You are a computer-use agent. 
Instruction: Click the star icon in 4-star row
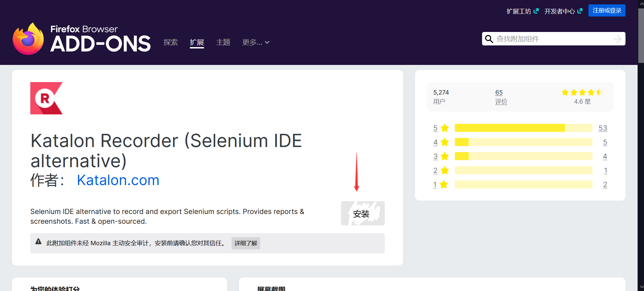pos(445,142)
